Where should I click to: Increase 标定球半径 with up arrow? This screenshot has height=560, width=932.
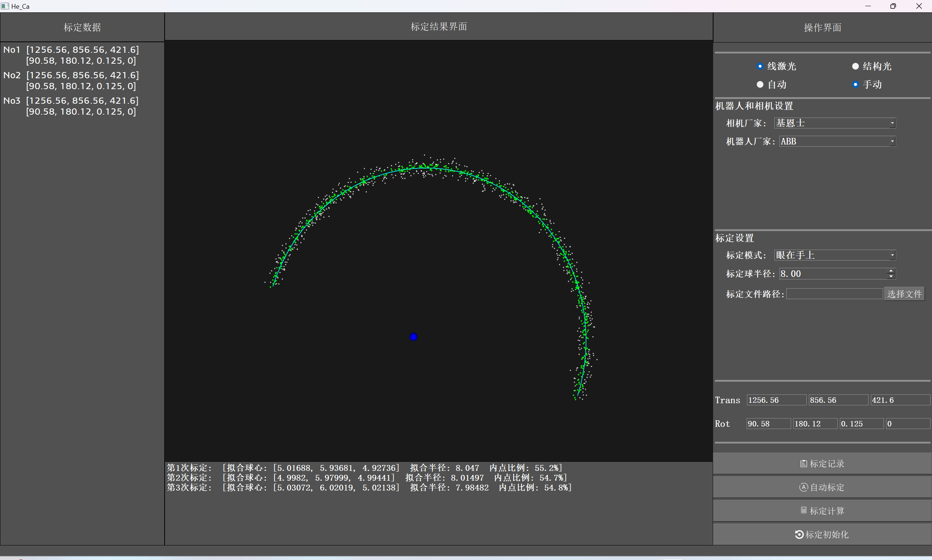(891, 271)
